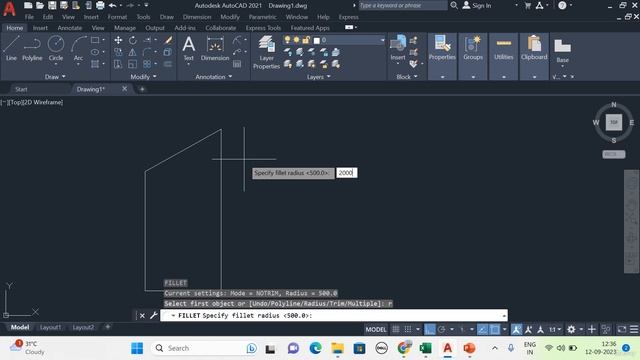
Task: Open the WCS dropdown below ViewCube
Action: 613,154
